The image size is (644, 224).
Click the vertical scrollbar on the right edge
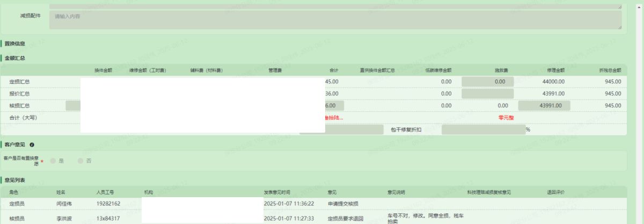click(x=638, y=107)
